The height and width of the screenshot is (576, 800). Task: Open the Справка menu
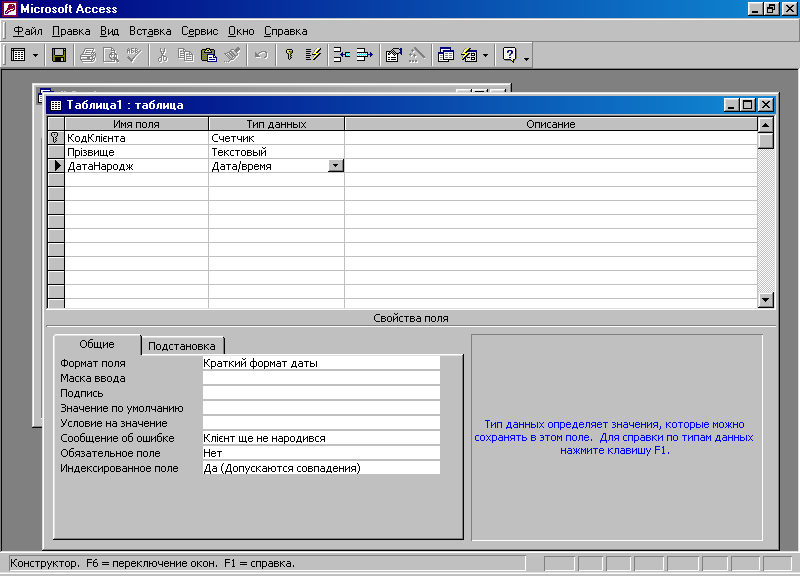(x=285, y=31)
